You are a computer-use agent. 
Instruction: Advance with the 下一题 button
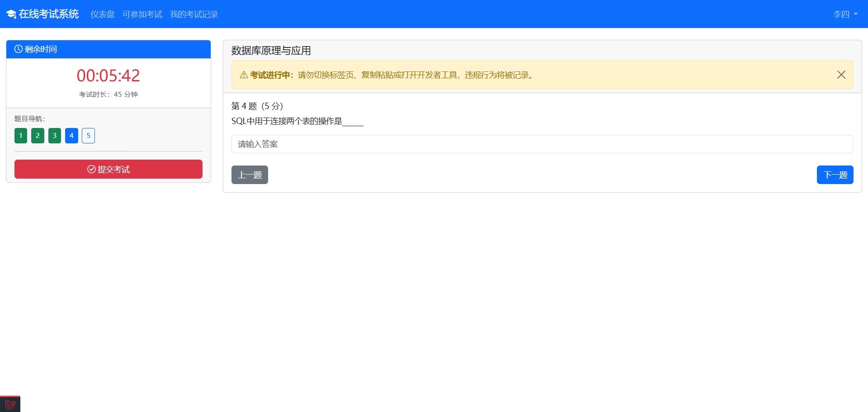pos(835,175)
